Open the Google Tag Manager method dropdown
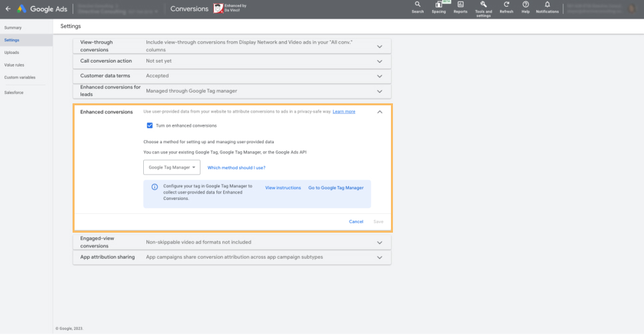644x336 pixels. pos(172,167)
